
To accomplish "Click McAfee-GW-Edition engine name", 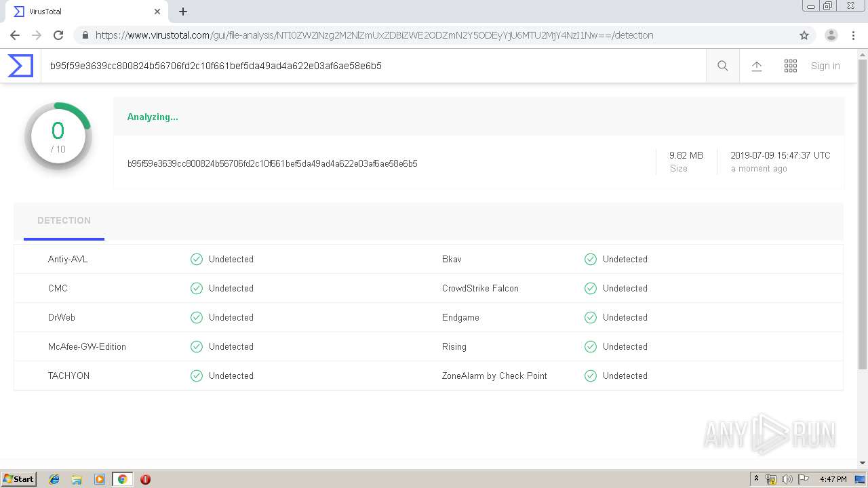I will click(x=87, y=346).
